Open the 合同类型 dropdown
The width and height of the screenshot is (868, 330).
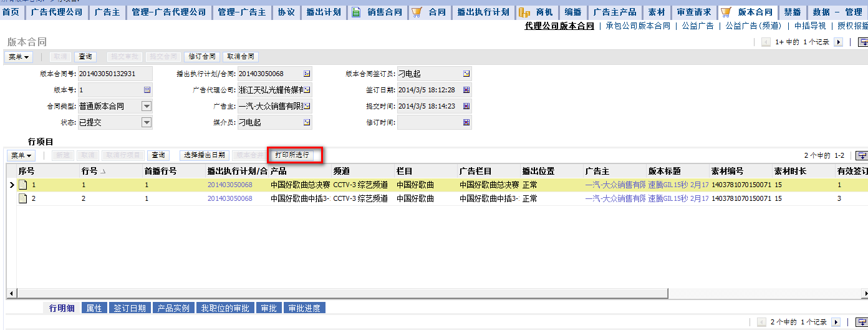[147, 106]
